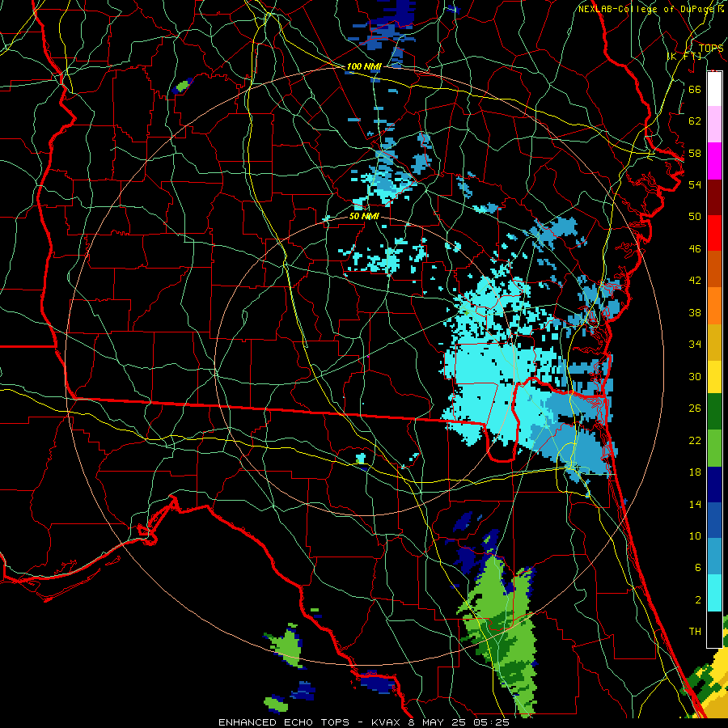Click the dark green legend swatch
The image size is (728, 728).
(714, 412)
